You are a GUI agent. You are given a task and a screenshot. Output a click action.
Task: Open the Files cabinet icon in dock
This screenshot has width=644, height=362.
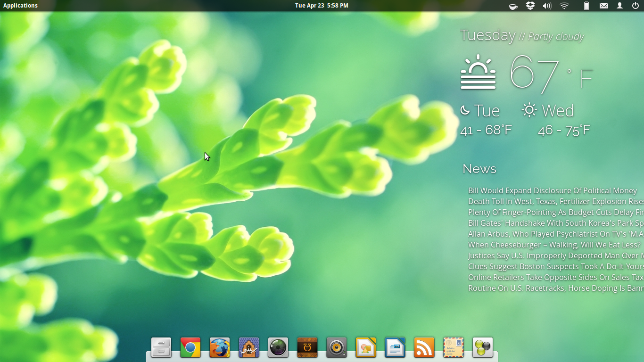pos(161,348)
